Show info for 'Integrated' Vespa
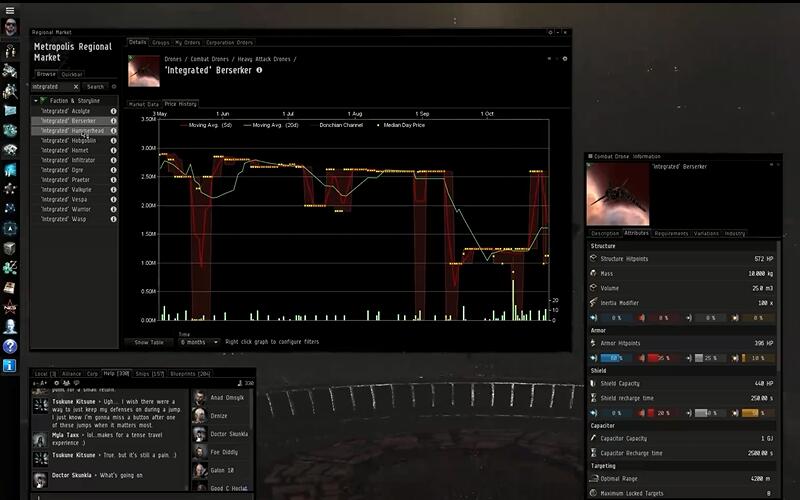 (113, 199)
